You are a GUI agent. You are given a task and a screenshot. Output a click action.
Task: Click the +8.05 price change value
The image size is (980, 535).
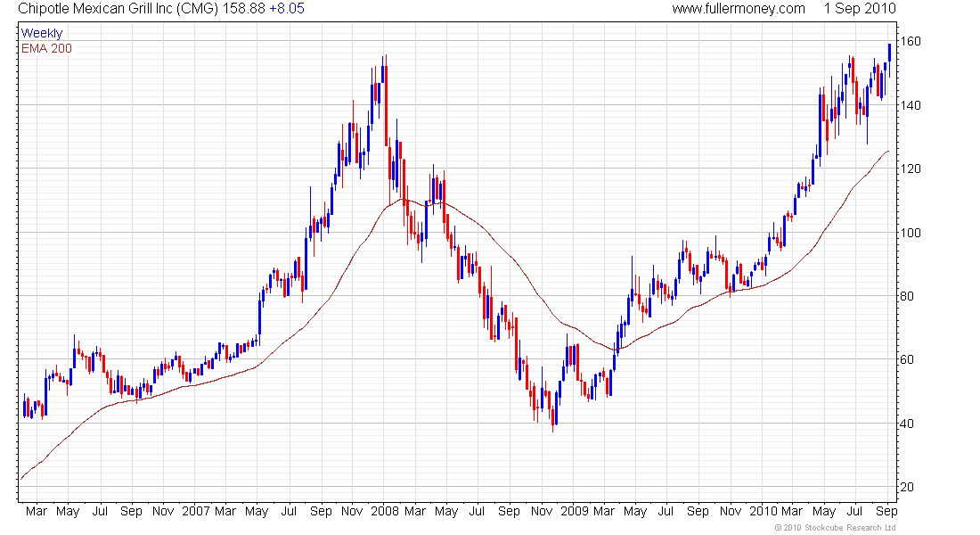pyautogui.click(x=287, y=9)
